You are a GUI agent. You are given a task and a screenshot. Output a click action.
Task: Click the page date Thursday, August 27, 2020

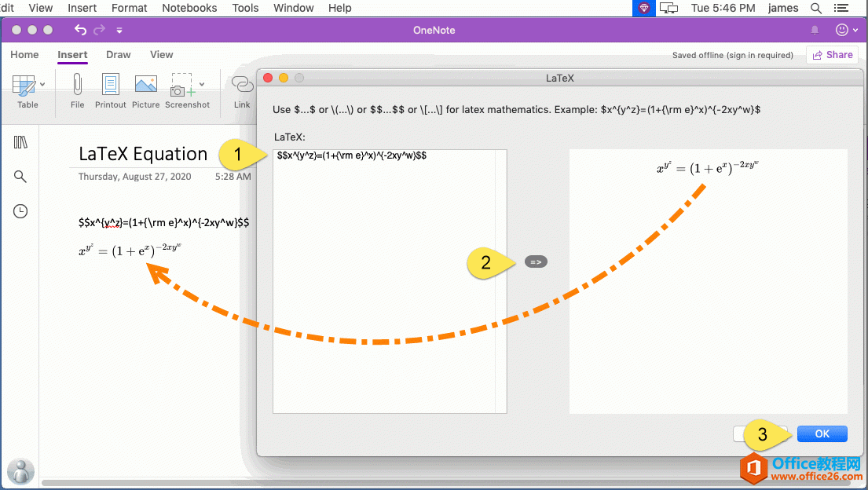pyautogui.click(x=134, y=177)
